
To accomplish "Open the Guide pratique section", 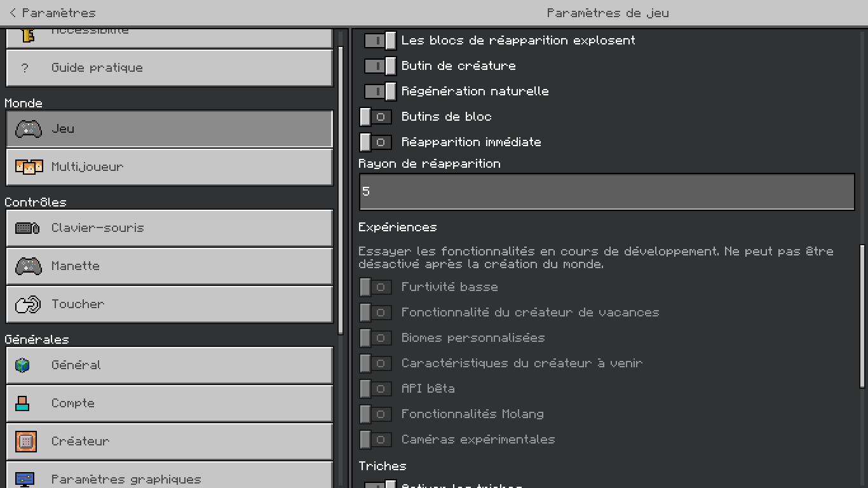I will tap(169, 68).
